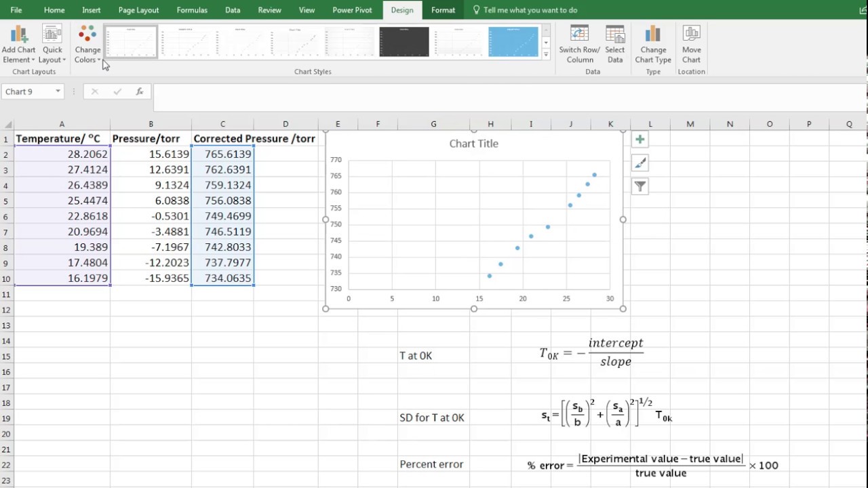The image size is (868, 488).
Task: Open the Page Layout tab
Action: (138, 10)
